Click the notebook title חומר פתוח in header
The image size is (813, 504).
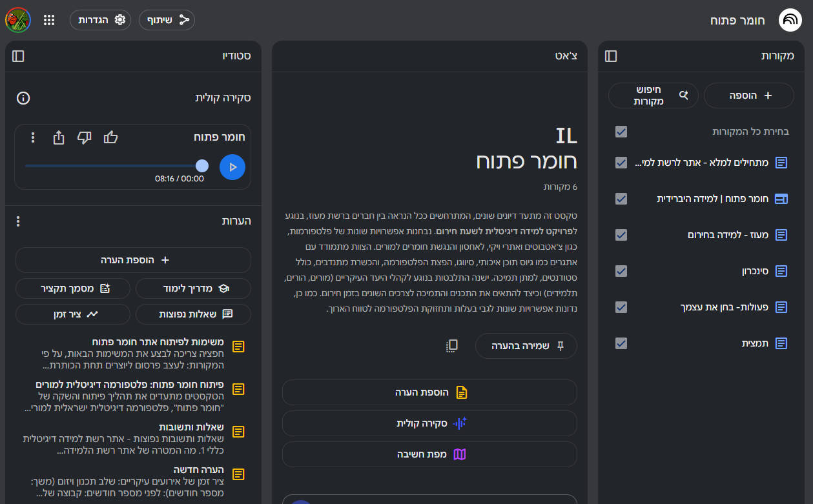pyautogui.click(x=737, y=20)
